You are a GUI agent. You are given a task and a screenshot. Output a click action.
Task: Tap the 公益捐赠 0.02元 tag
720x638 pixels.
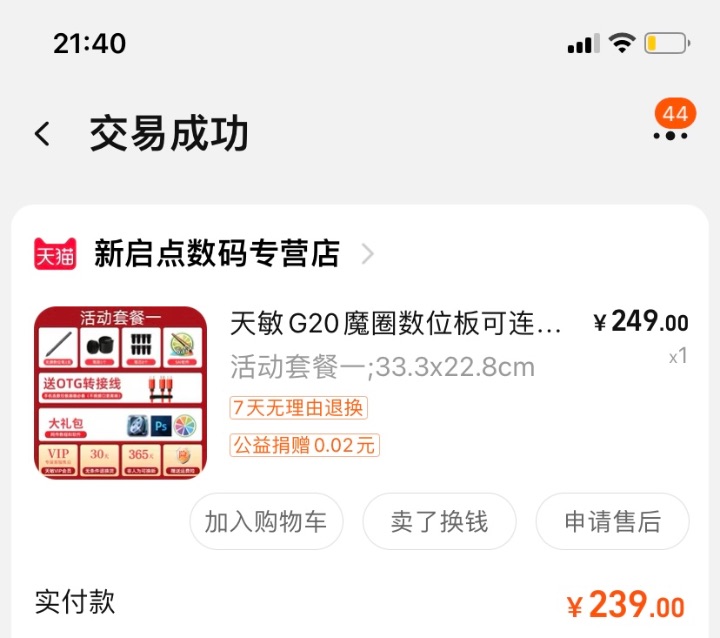coord(304,445)
